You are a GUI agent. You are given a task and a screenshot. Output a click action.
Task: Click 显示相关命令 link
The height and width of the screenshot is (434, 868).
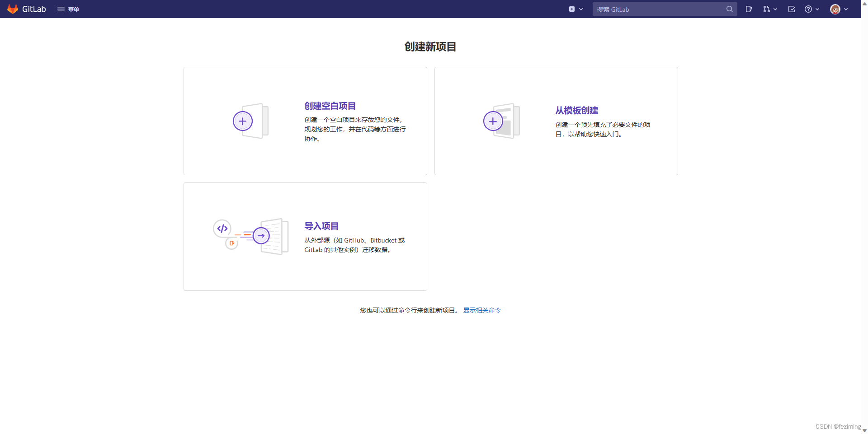(481, 310)
